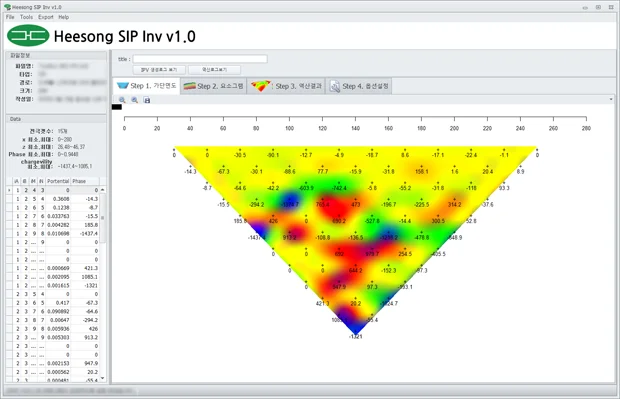Image resolution: width=620 pixels, height=399 pixels.
Task: Click the Step 2 element mesh icon
Action: click(190, 86)
